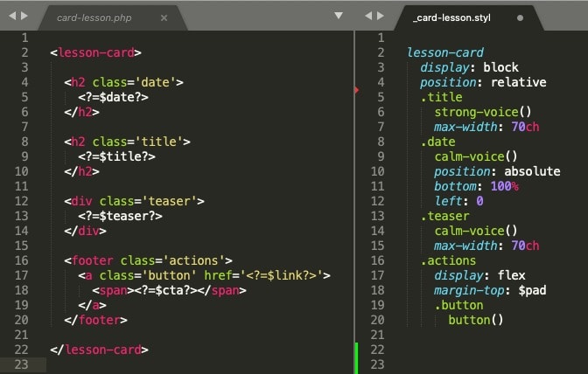Screen dimensions: 588x374
Task: Close the card-lesson.php tab
Action: coord(164,17)
